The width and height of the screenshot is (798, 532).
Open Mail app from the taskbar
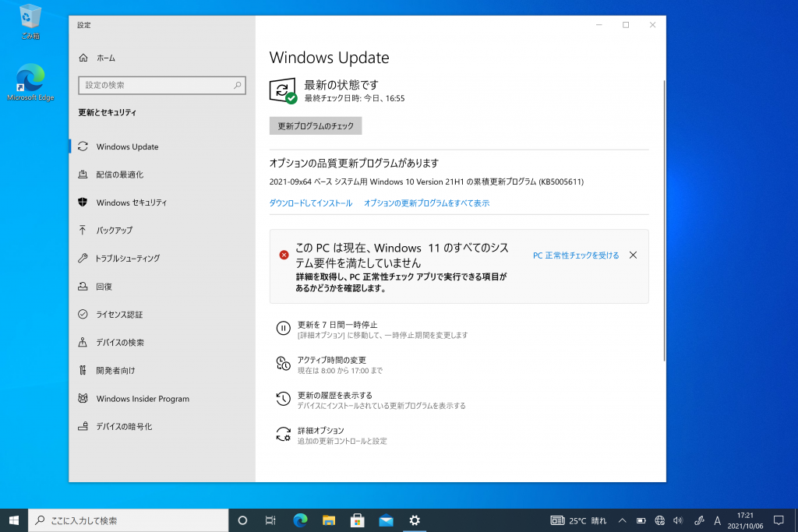coord(387,520)
